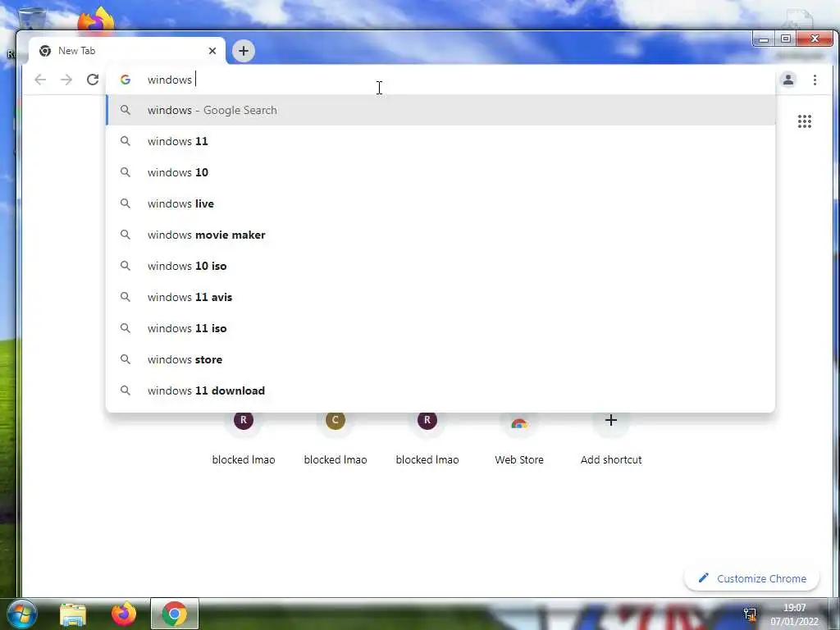This screenshot has width=840, height=630.
Task: Open the taskbar clock showing 19:07
Action: [794, 614]
